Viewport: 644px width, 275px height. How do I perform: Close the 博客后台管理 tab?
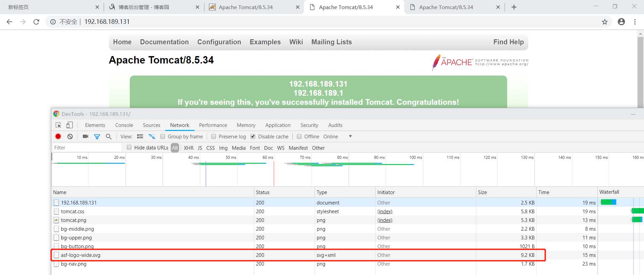pos(197,7)
